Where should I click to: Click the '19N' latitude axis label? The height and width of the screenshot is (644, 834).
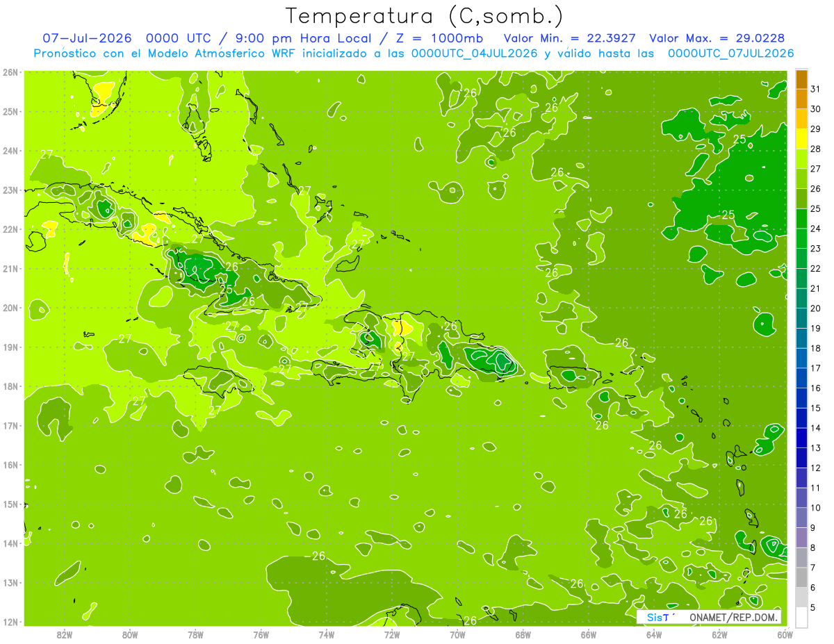(10, 347)
